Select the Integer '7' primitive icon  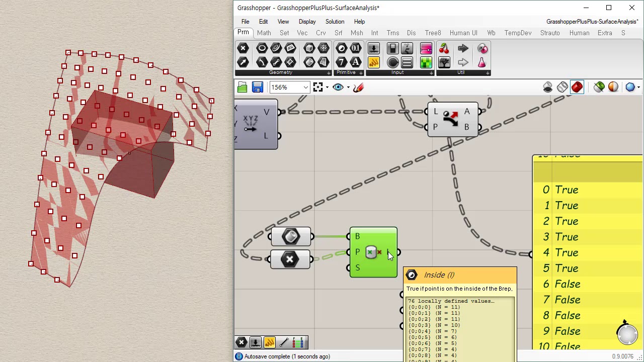(x=342, y=62)
